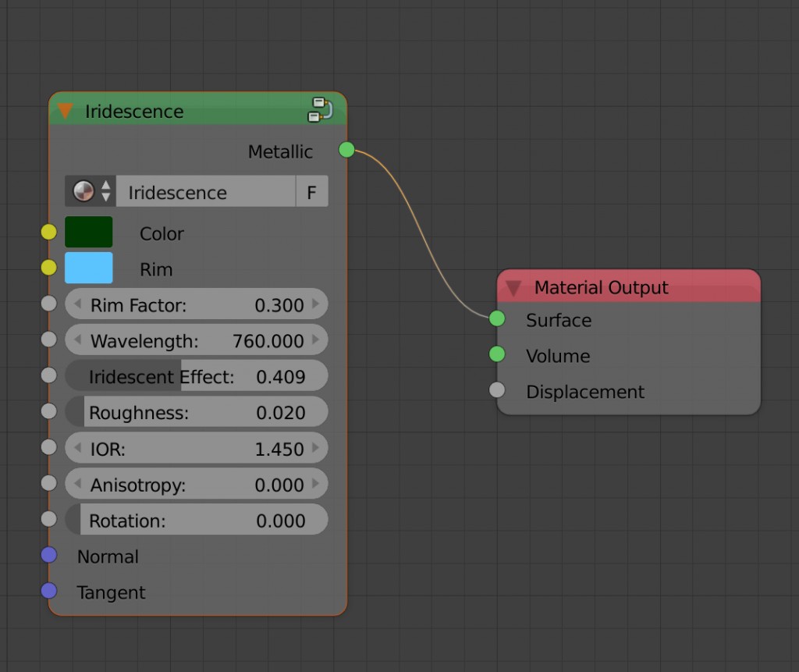This screenshot has width=799, height=672.
Task: Toggle the F fake user button
Action: (x=311, y=192)
